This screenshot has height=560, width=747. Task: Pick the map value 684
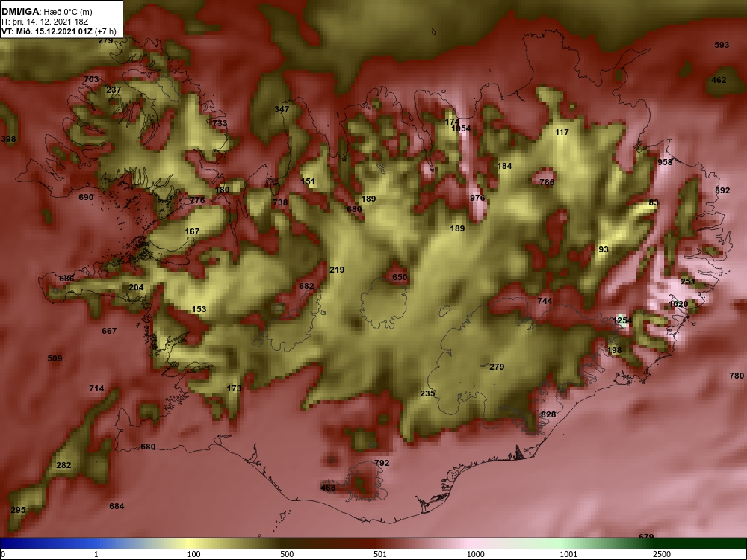pyautogui.click(x=117, y=507)
